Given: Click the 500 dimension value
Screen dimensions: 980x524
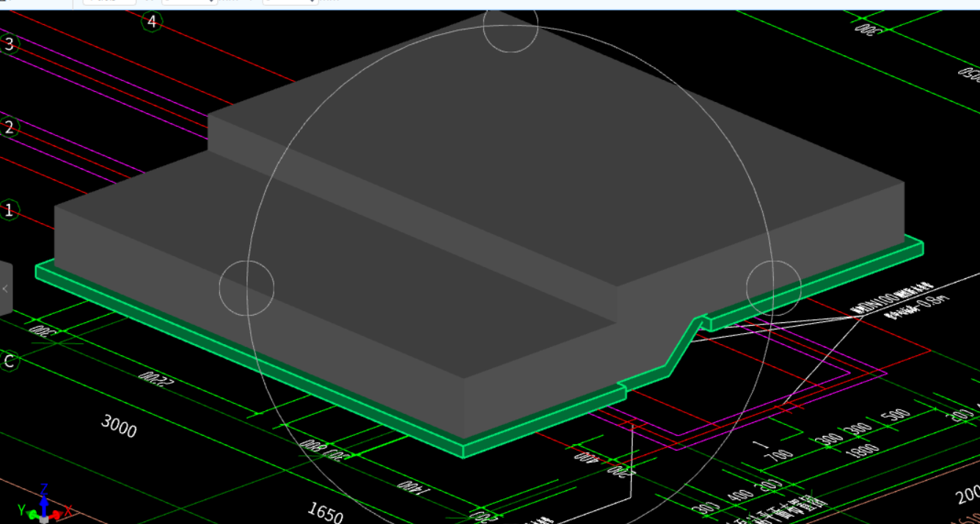Looking at the screenshot, I should pyautogui.click(x=896, y=415).
